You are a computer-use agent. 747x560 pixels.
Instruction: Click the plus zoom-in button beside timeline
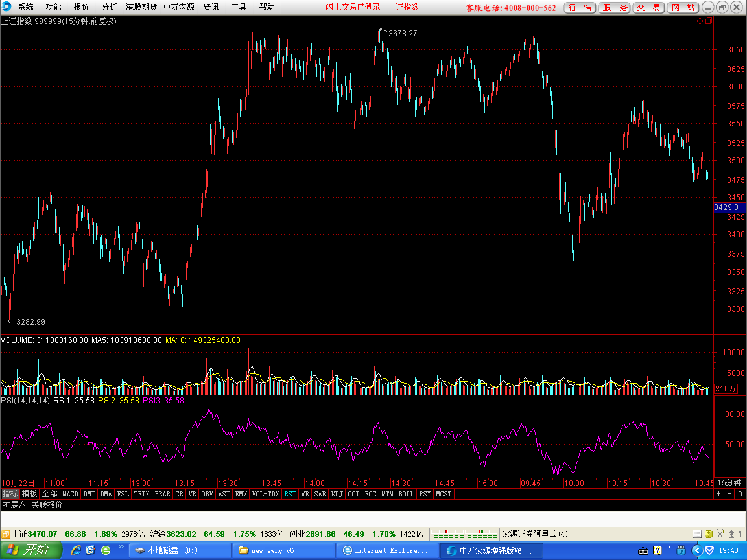point(718,494)
